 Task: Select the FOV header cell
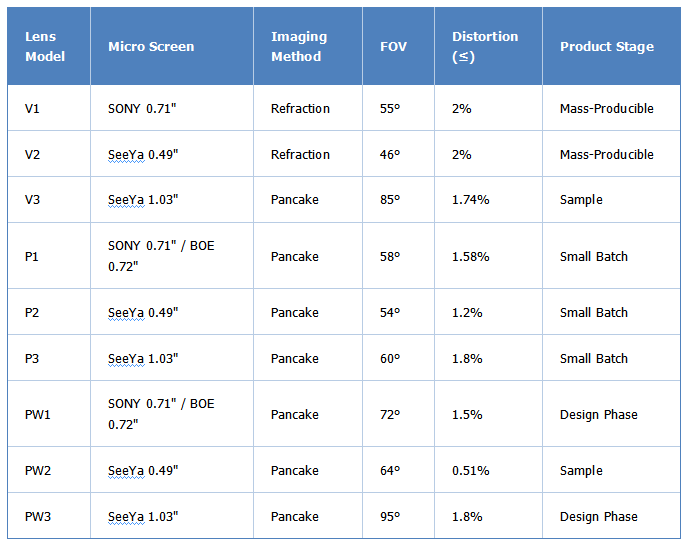click(398, 46)
